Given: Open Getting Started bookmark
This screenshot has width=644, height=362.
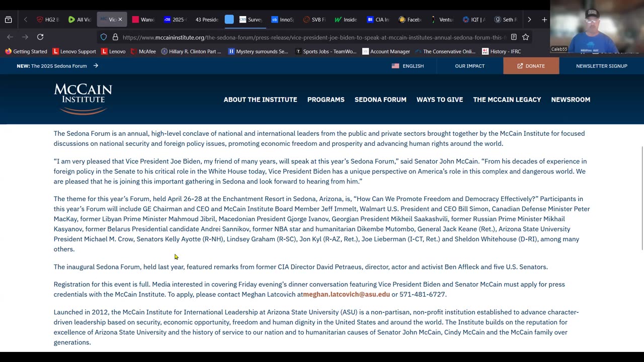Looking at the screenshot, I should 26,51.
